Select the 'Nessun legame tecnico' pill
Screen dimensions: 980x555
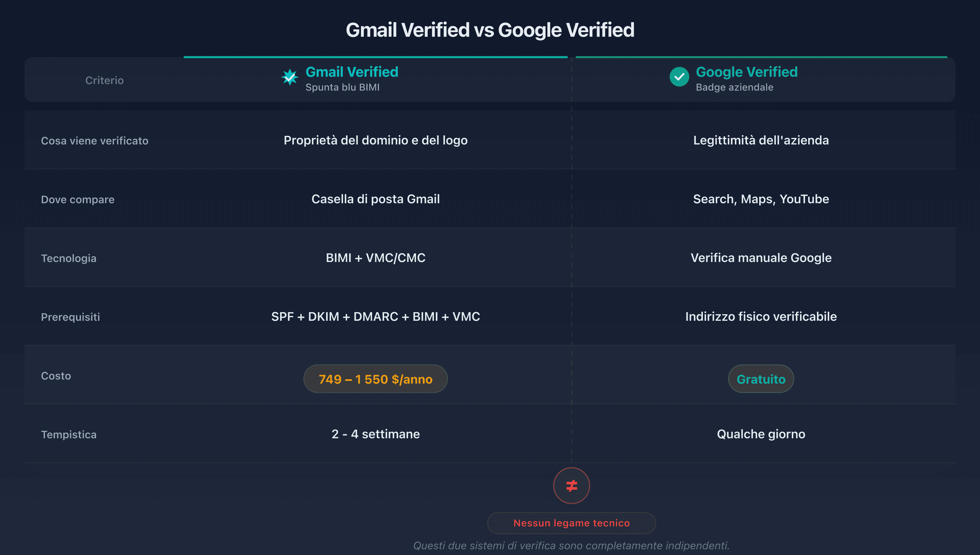click(571, 523)
